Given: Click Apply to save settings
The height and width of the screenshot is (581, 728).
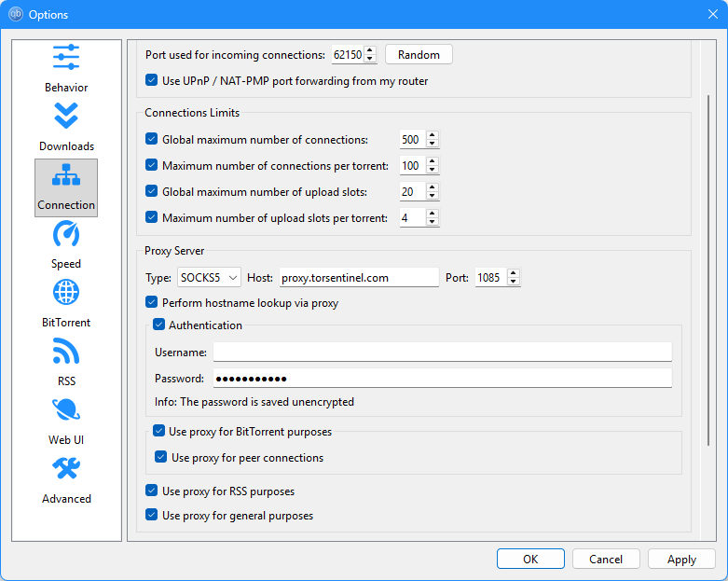Looking at the screenshot, I should point(681,559).
